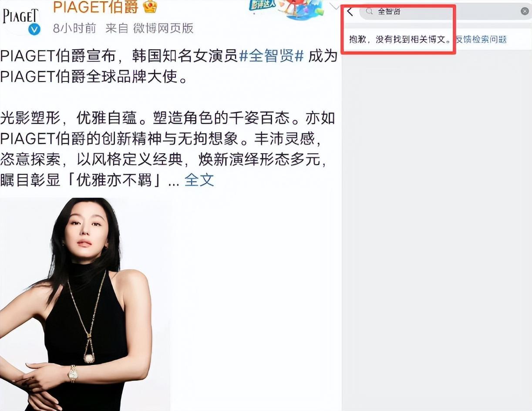Click the gold crown icon beside account name
The width and height of the screenshot is (532, 411).
click(x=150, y=7)
